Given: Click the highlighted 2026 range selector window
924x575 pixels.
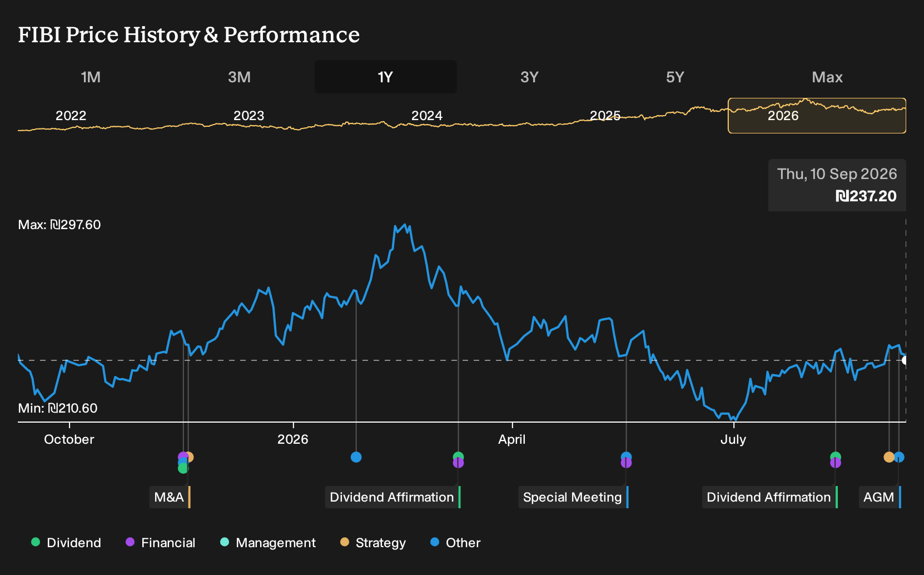Looking at the screenshot, I should tap(817, 116).
